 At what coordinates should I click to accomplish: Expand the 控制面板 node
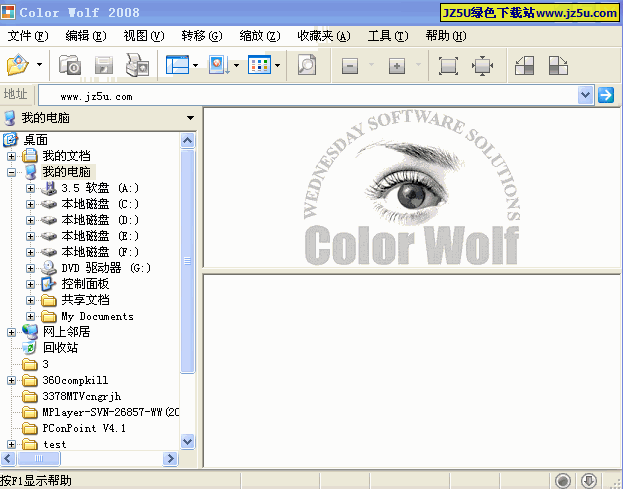pyautogui.click(x=31, y=284)
